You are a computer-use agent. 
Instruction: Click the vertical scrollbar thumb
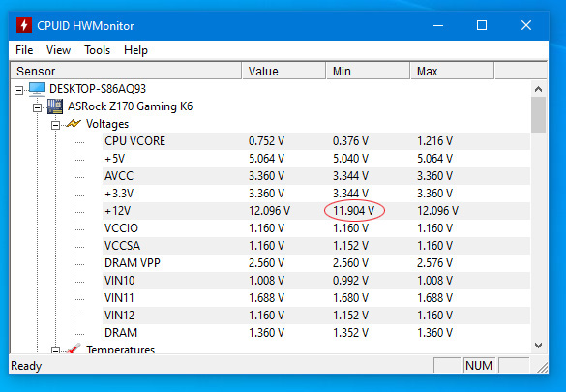[x=538, y=115]
